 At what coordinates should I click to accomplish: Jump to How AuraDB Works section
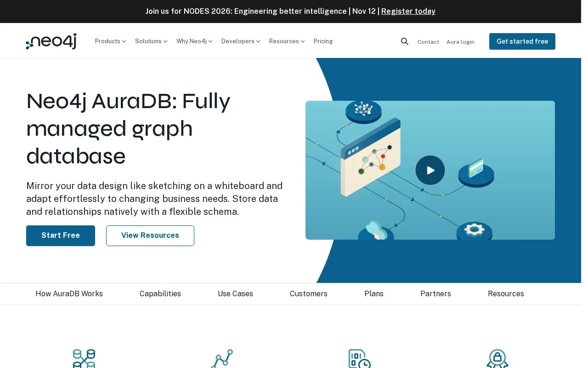[x=69, y=294]
